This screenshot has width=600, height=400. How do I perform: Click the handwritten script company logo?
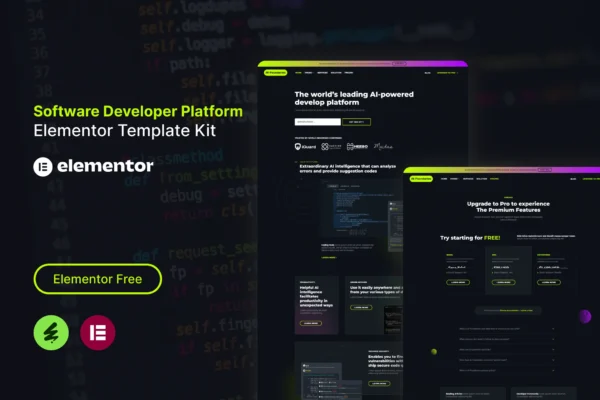[x=383, y=146]
